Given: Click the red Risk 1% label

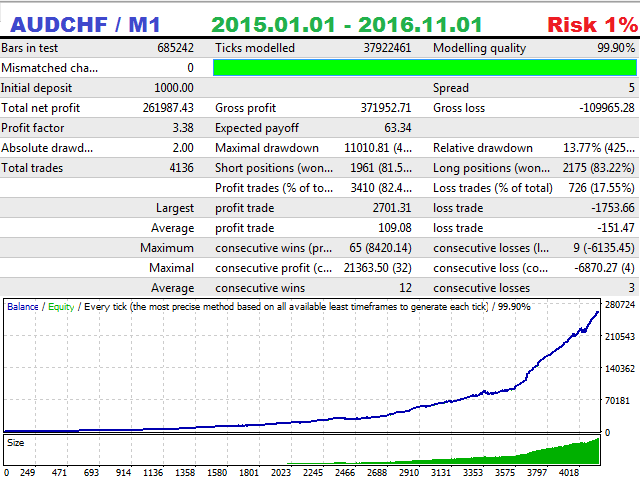Looking at the screenshot, I should point(592,24).
